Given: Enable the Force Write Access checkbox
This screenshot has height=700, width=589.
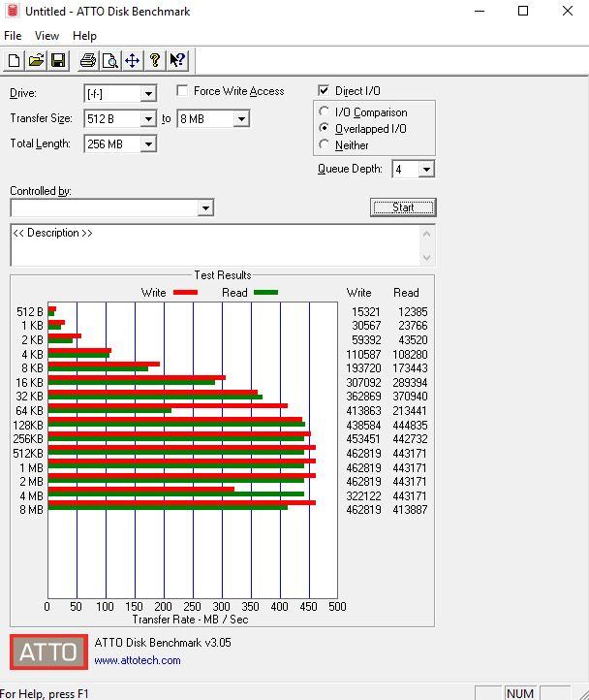Looking at the screenshot, I should tap(182, 90).
